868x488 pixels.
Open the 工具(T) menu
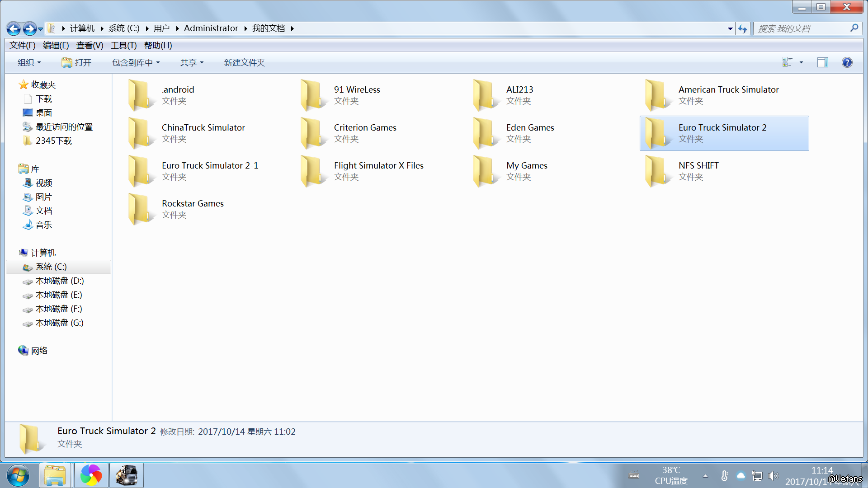[123, 45]
